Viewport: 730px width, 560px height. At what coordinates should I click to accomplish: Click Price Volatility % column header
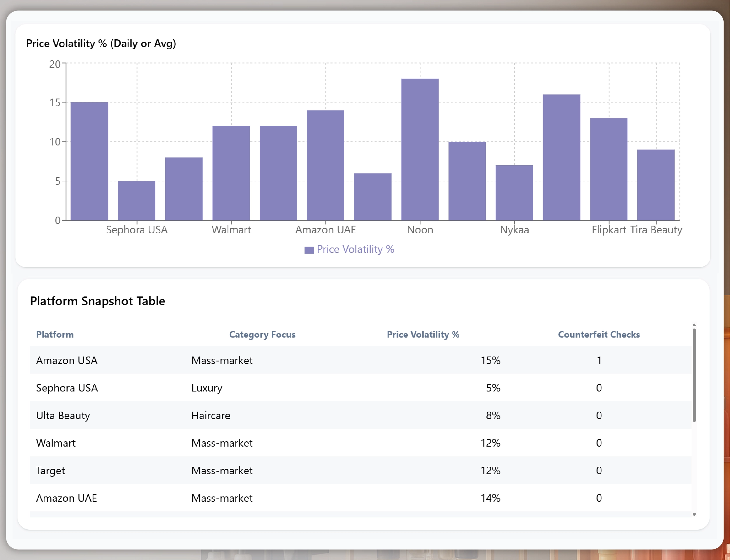point(423,334)
